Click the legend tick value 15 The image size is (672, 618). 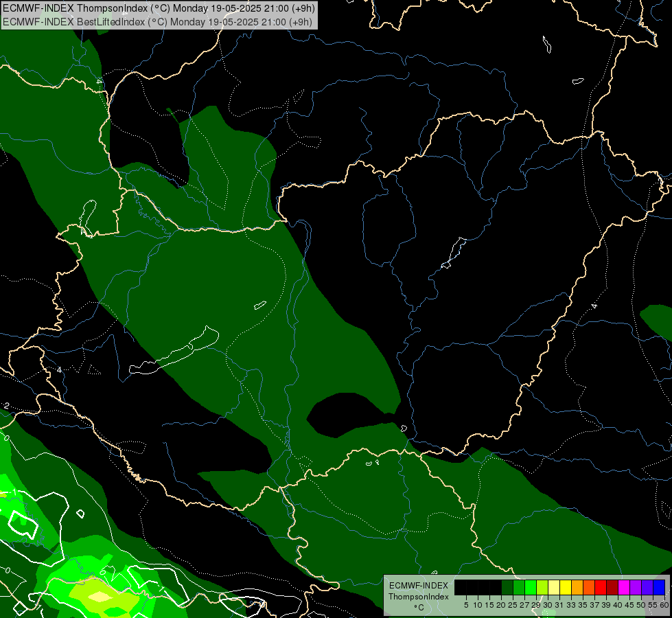[489, 605]
